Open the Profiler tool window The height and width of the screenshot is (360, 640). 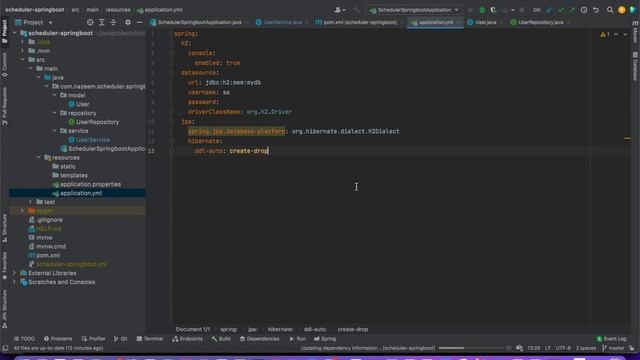click(93, 339)
